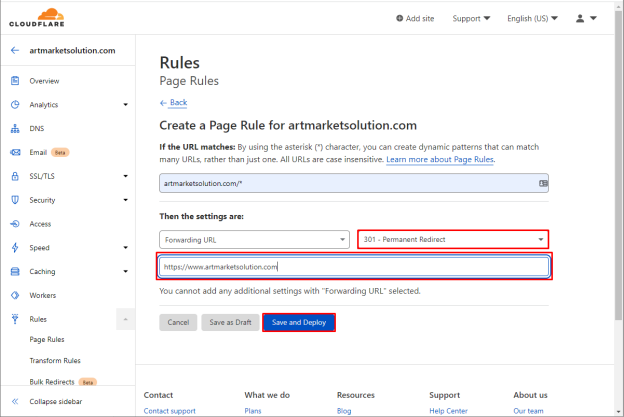Click the icon inside URL match field
624x417 pixels.
tap(543, 183)
